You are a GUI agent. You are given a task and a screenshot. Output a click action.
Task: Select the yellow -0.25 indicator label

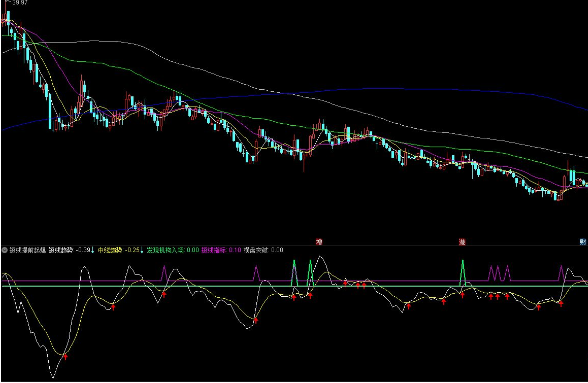pyautogui.click(x=132, y=250)
